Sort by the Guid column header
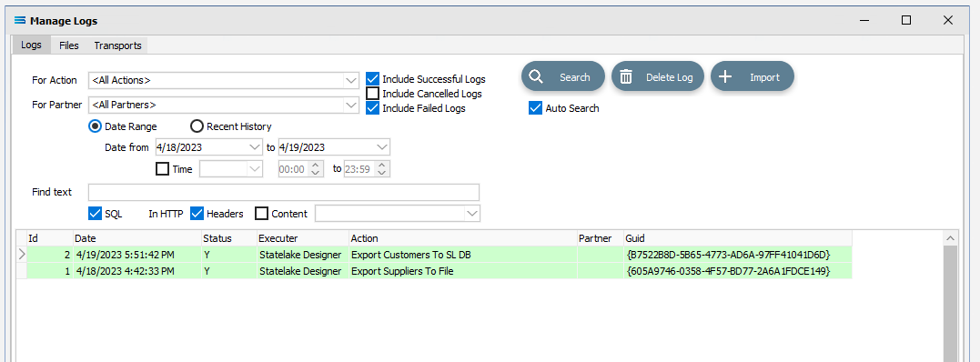Viewport: 980px width, 362px height. (x=737, y=238)
